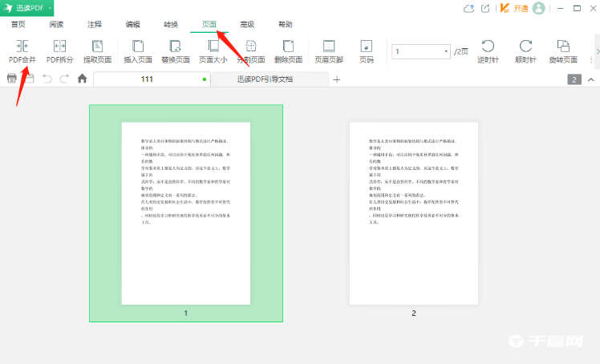600x364 pixels.
Task: Redo with the right curved arrow
Action: [x=64, y=79]
